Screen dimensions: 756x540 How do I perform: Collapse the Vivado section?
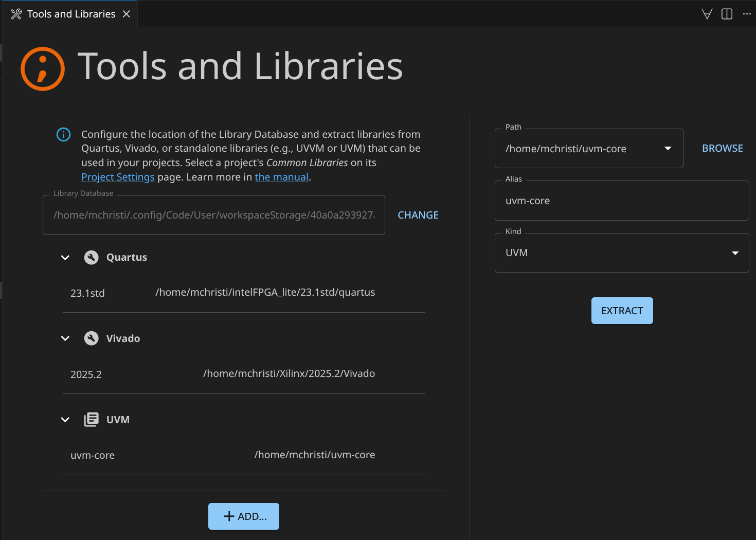[65, 338]
